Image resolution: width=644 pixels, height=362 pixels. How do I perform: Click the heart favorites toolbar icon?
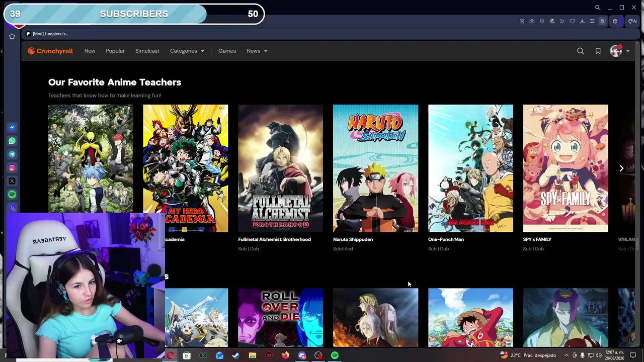pos(572,21)
